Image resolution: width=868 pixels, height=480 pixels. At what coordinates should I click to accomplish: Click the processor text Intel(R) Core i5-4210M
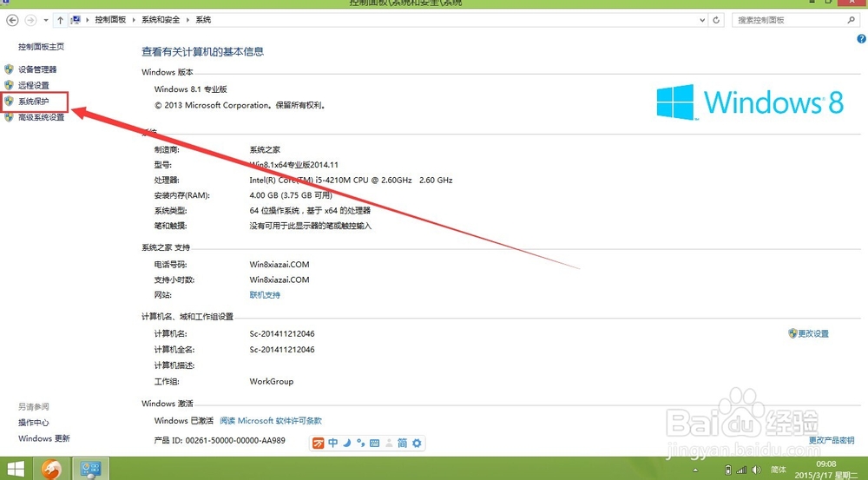click(x=351, y=181)
